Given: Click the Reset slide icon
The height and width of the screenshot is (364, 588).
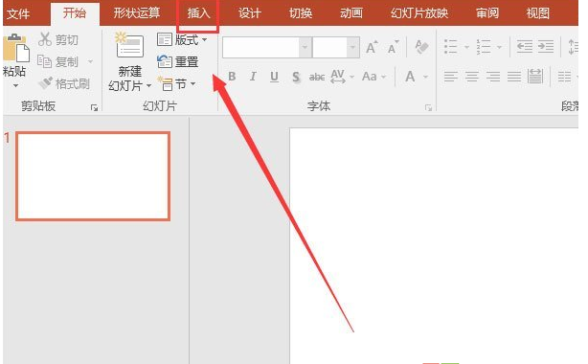Looking at the screenshot, I should [165, 61].
